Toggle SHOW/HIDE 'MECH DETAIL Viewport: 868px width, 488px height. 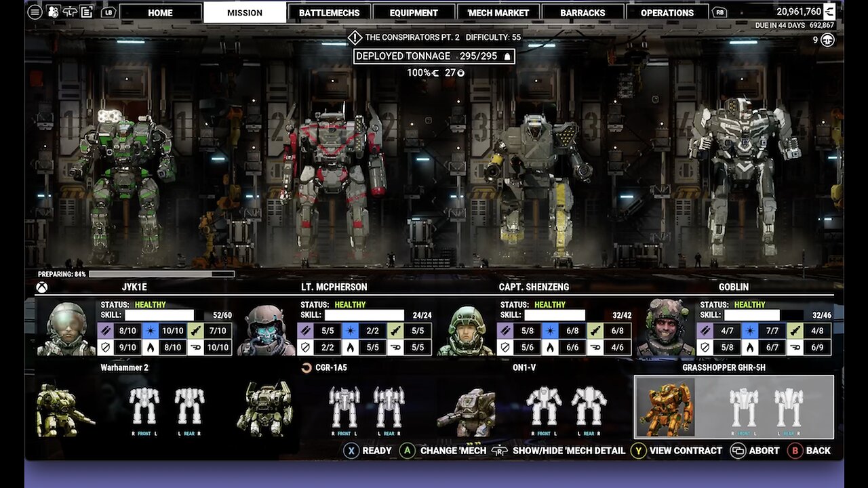(569, 451)
